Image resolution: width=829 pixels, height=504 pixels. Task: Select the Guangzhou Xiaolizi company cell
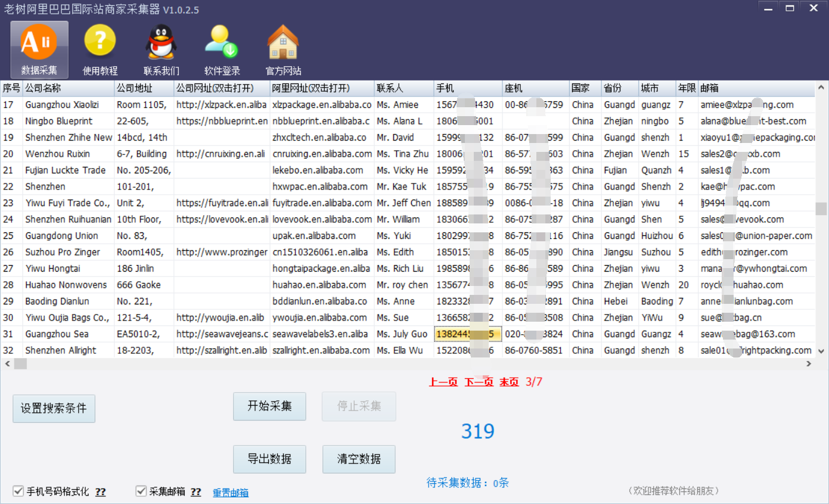click(69, 105)
